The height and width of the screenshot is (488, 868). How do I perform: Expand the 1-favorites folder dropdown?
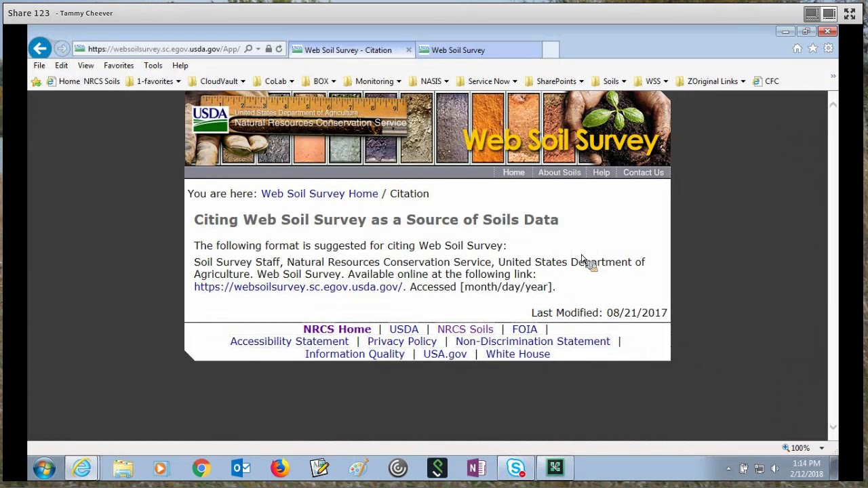click(153, 81)
